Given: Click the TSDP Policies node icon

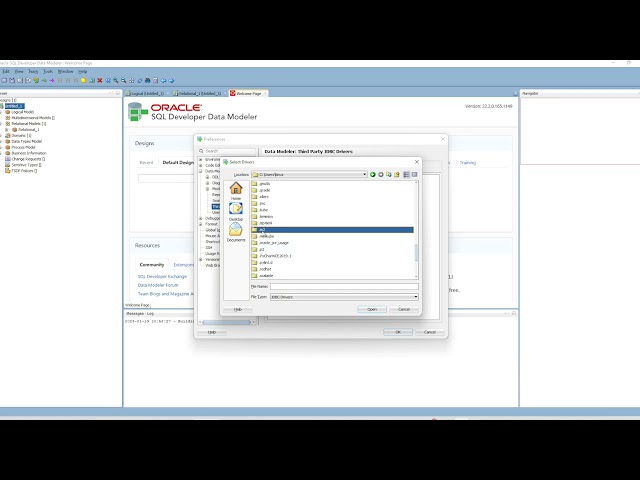Looking at the screenshot, I should pos(7,171).
